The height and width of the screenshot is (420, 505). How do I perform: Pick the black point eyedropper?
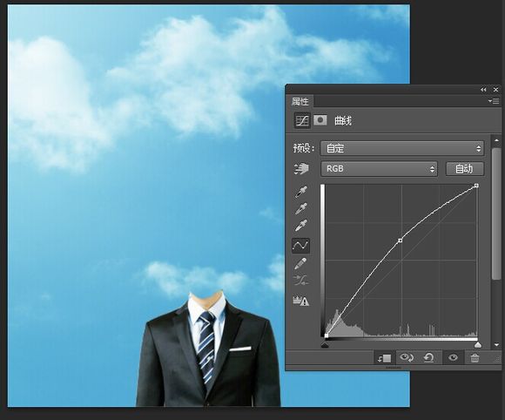pos(301,192)
